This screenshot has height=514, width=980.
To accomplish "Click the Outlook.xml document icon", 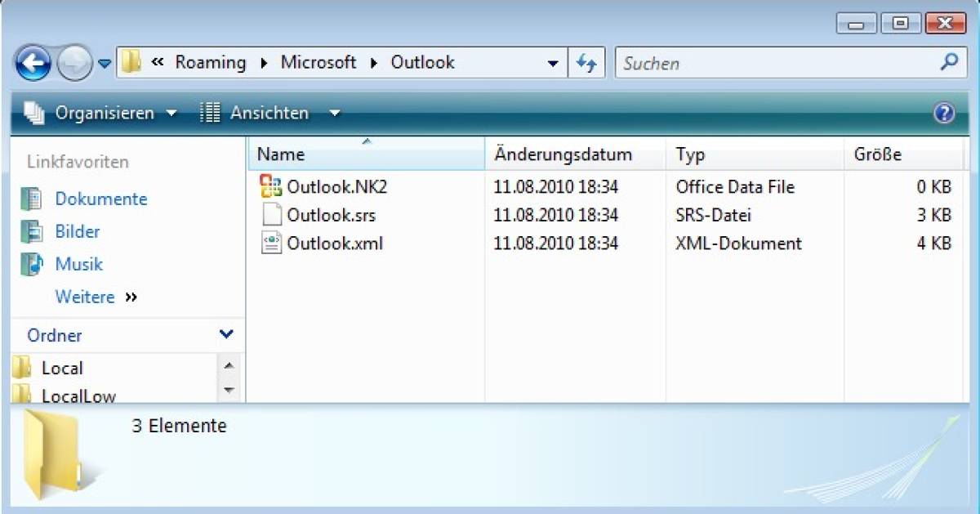I will pyautogui.click(x=271, y=243).
